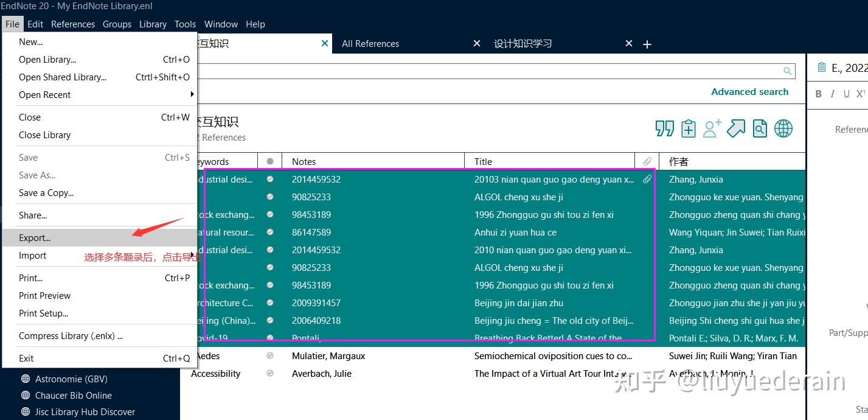Switch to the All References tab
Image resolution: width=868 pixels, height=420 pixels.
point(370,44)
